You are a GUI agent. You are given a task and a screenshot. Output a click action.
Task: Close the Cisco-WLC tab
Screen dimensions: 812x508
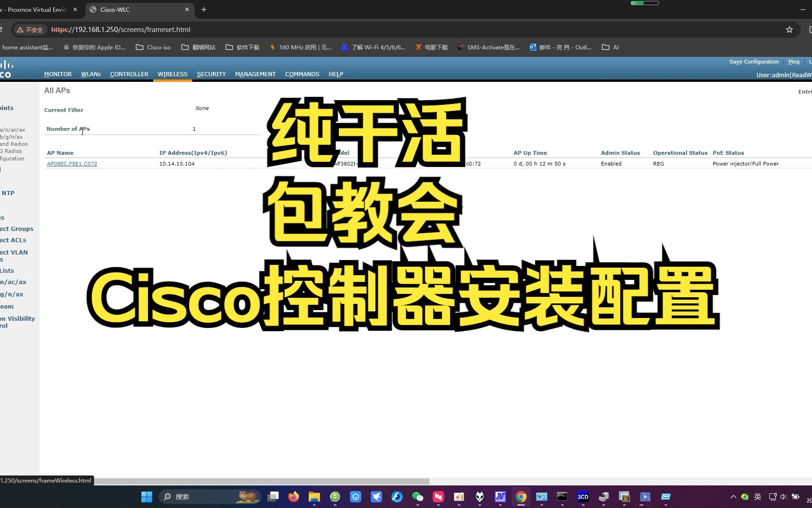(x=187, y=9)
